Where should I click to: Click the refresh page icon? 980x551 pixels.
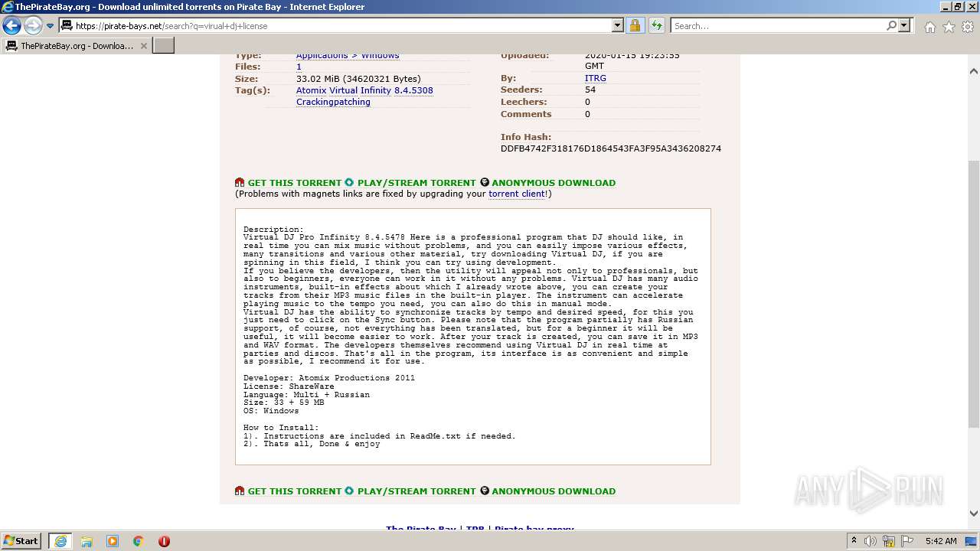click(657, 26)
